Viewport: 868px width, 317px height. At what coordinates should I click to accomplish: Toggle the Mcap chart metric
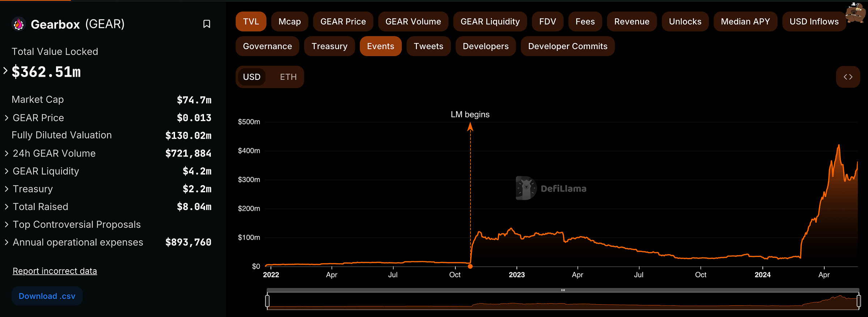pyautogui.click(x=290, y=22)
